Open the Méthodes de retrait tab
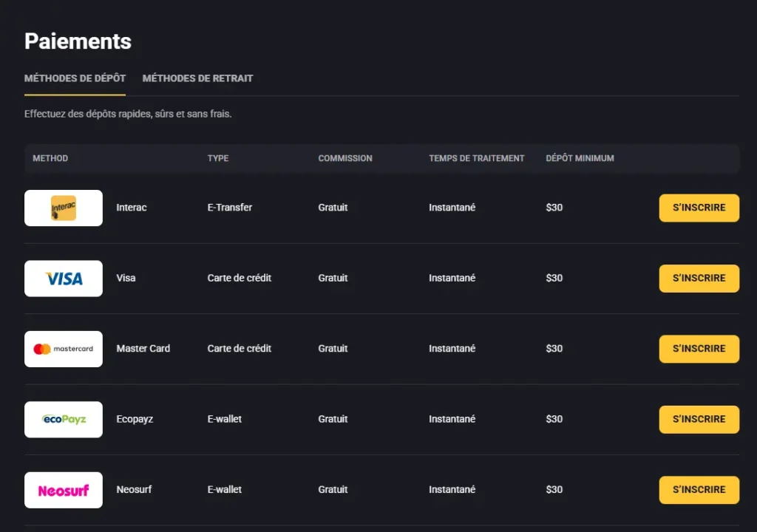The height and width of the screenshot is (532, 757). 197,78
